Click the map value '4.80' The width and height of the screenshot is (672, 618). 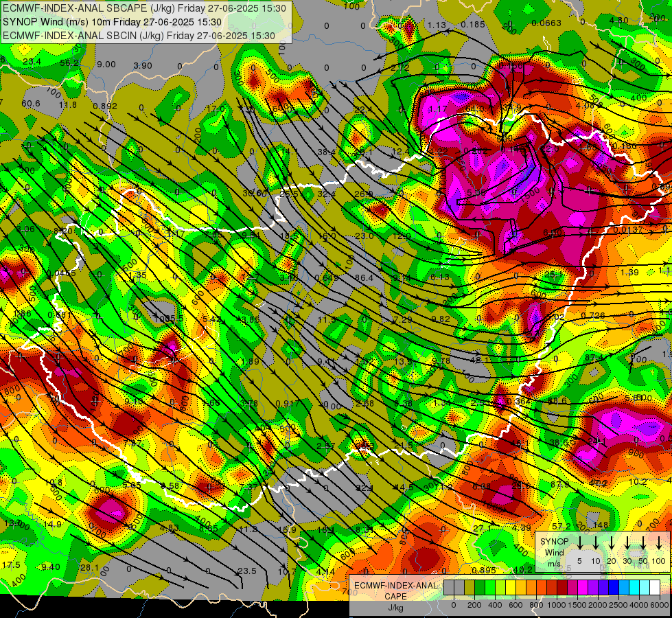(618, 20)
